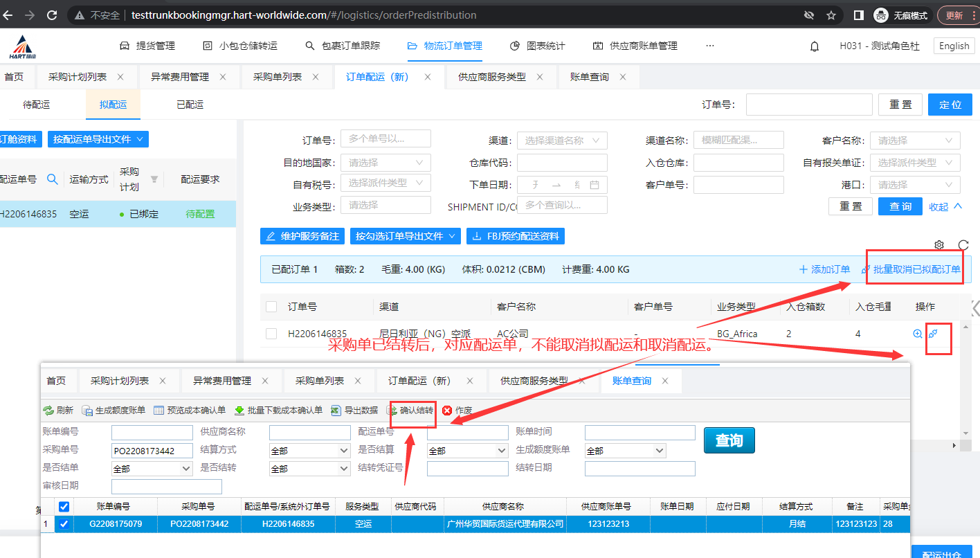Check the box for order H2206146835
This screenshot has height=558, width=980.
(271, 334)
